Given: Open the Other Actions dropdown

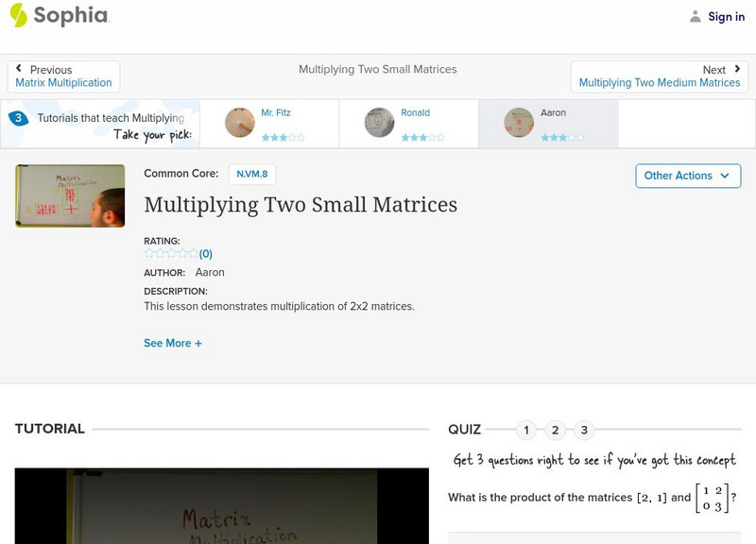Looking at the screenshot, I should click(x=687, y=176).
